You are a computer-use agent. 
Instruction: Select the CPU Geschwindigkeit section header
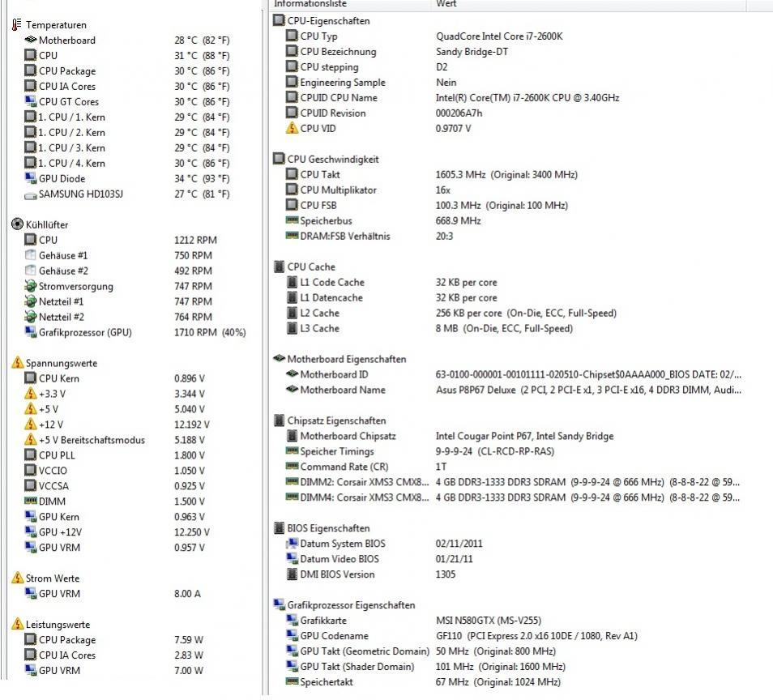pos(327,159)
